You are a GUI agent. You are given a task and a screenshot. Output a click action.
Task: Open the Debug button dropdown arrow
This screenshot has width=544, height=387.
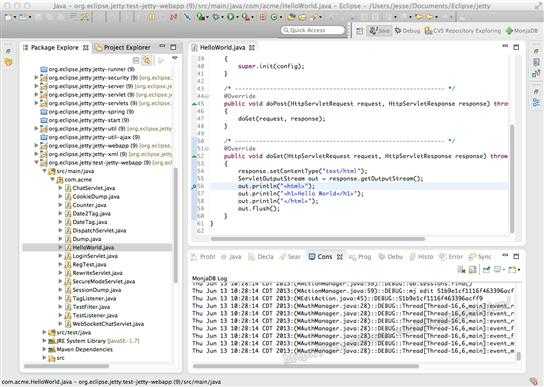(x=207, y=17)
